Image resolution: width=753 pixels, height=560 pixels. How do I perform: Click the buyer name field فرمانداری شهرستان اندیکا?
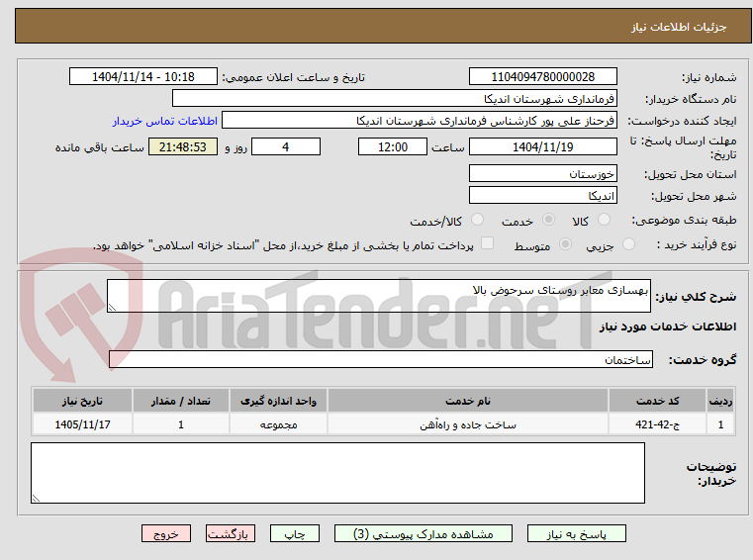[394, 99]
